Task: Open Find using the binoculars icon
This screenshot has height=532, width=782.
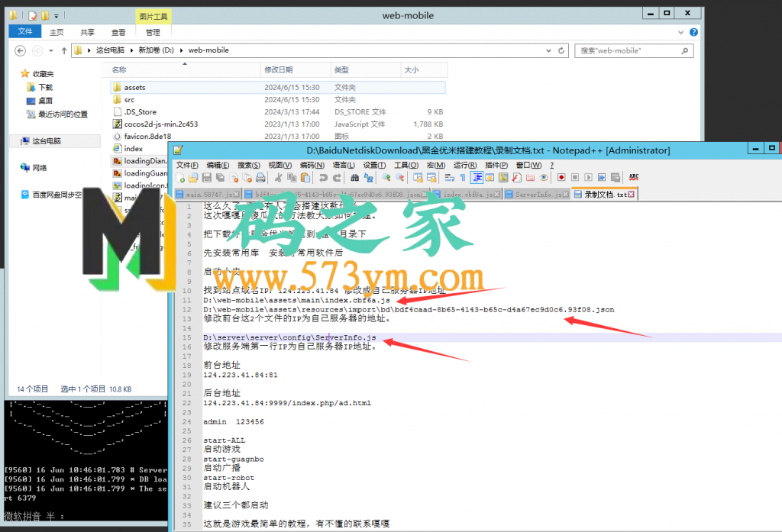Action: (x=354, y=178)
